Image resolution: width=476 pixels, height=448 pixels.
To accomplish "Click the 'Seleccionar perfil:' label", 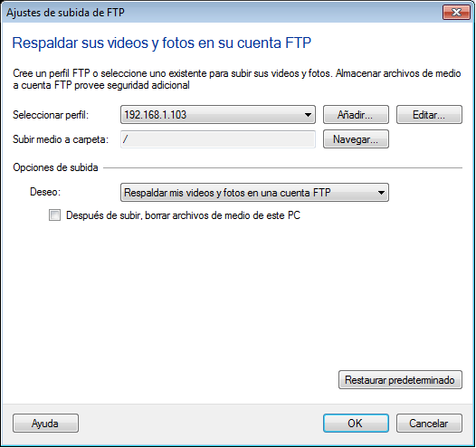I will (51, 115).
